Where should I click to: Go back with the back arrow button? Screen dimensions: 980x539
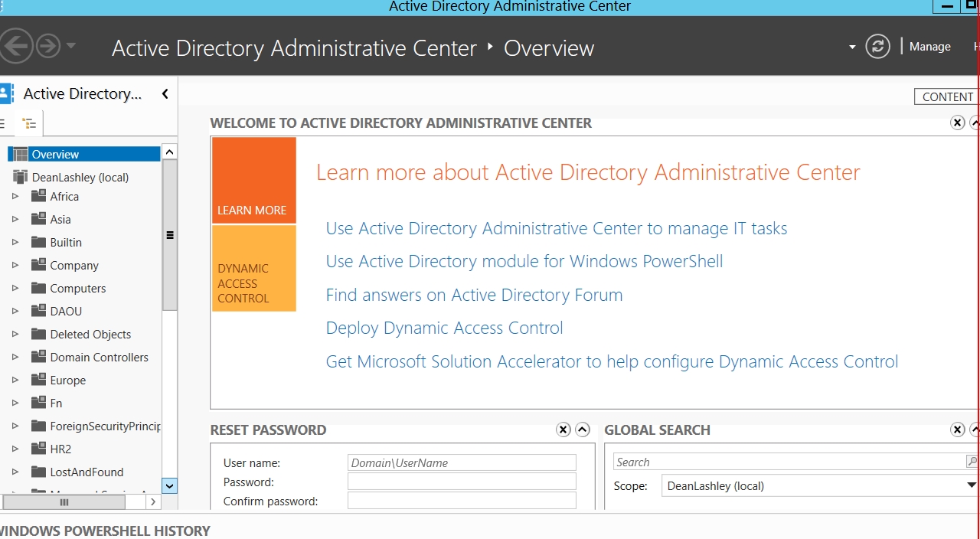click(x=15, y=47)
